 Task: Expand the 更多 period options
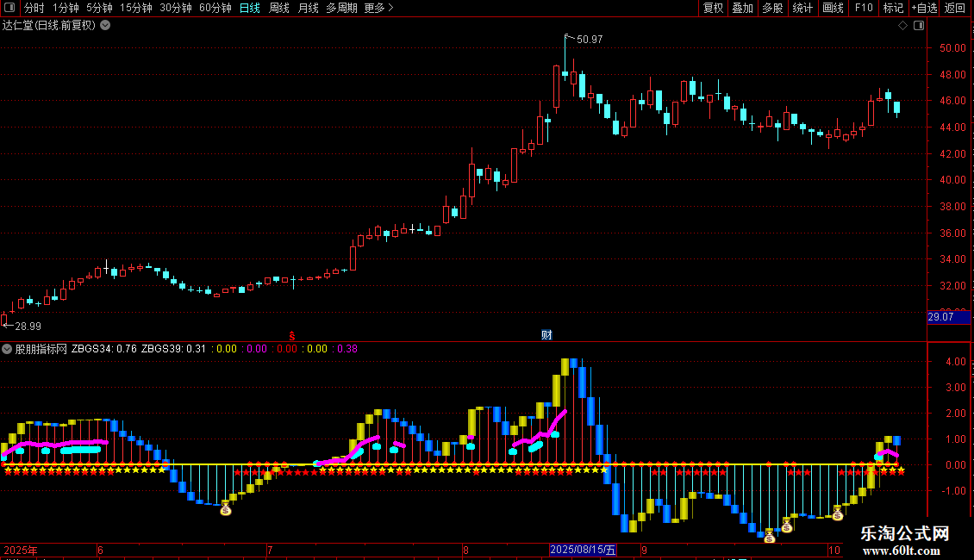coord(379,8)
